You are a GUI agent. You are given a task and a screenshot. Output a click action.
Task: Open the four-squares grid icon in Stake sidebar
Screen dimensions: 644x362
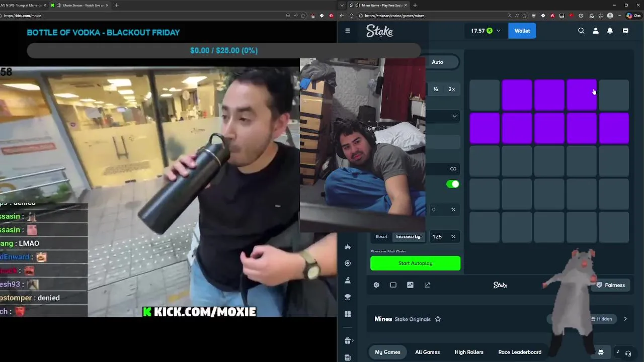(348, 314)
